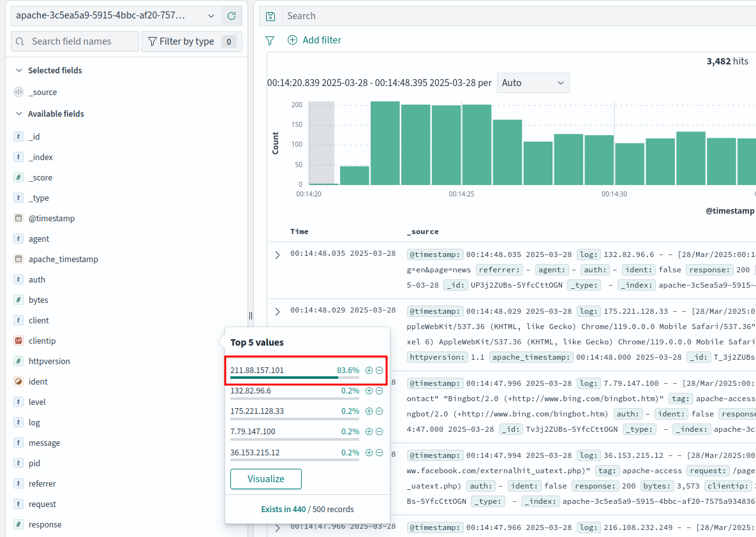Filter for value 175.221.128.33 plus icon
The image size is (756, 537).
pos(369,411)
